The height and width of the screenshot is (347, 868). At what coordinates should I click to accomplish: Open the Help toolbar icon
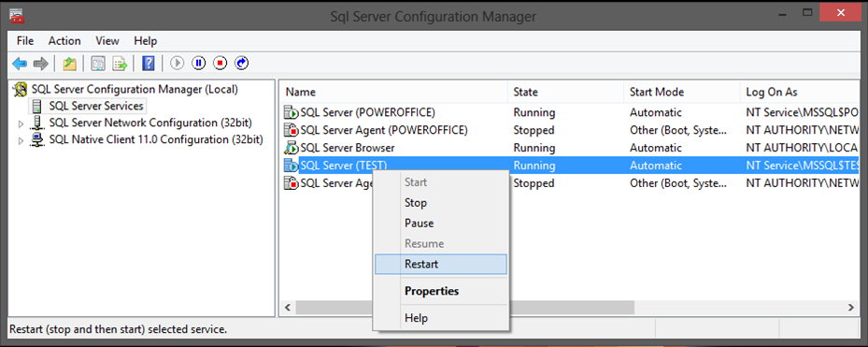148,64
